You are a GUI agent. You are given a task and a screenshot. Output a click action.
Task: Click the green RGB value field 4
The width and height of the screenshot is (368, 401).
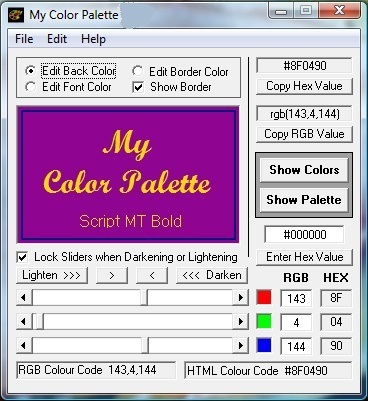click(296, 322)
